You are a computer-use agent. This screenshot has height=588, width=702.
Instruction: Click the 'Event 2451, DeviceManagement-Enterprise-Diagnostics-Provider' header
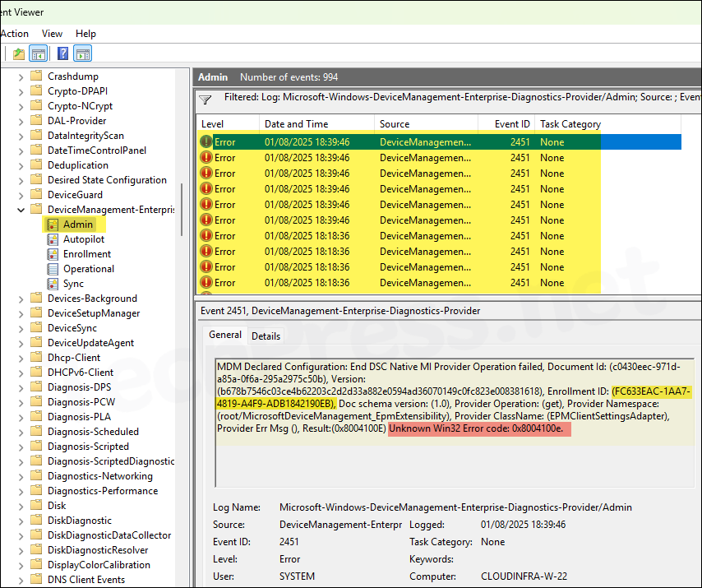[x=340, y=311]
